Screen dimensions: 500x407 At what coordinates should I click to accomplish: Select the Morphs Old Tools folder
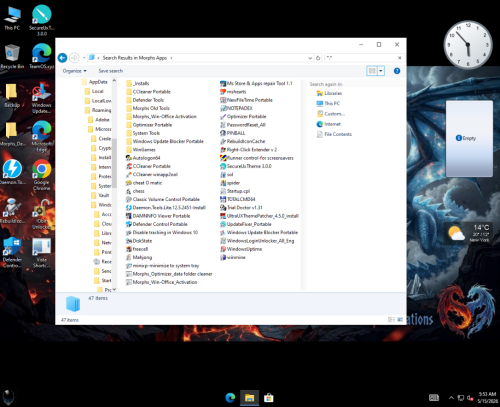pos(148,108)
